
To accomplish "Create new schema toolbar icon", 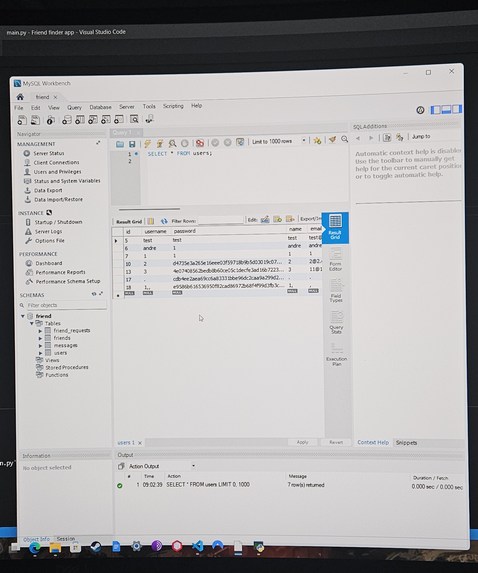I will [67, 119].
